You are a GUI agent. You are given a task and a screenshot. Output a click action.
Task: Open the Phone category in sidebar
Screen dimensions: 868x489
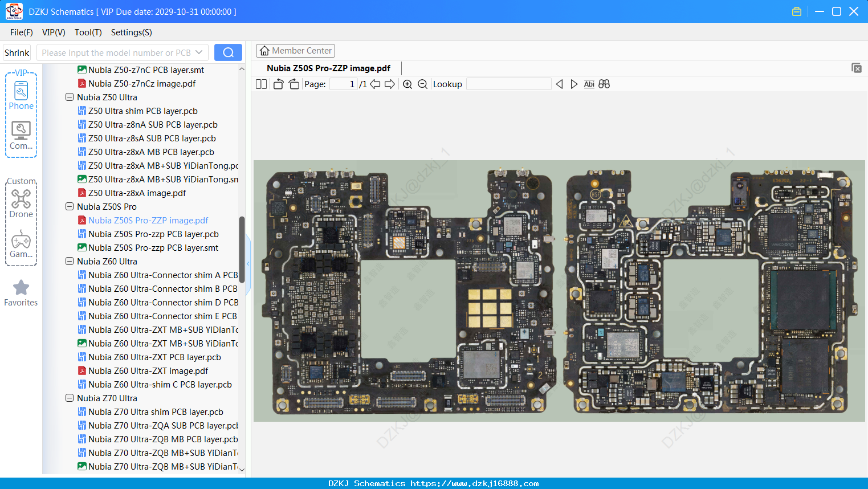tap(21, 95)
